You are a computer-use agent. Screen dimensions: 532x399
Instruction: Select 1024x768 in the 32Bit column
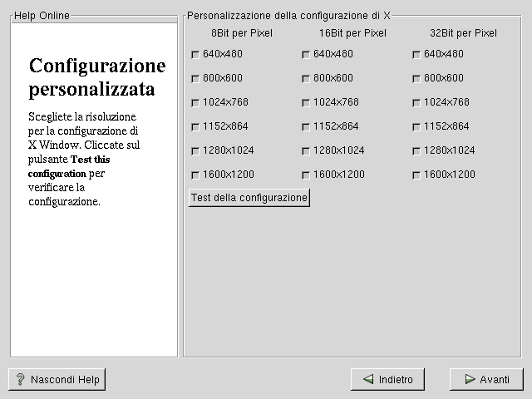pyautogui.click(x=416, y=103)
